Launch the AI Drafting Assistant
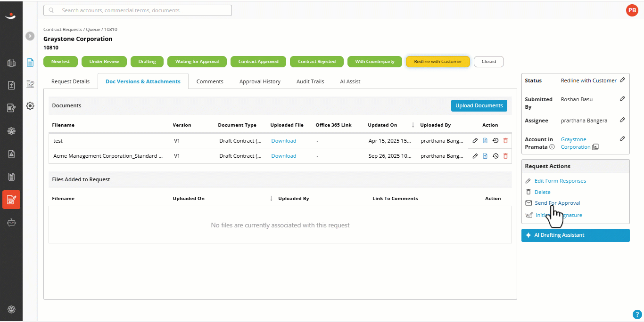644x322 pixels. click(x=576, y=235)
